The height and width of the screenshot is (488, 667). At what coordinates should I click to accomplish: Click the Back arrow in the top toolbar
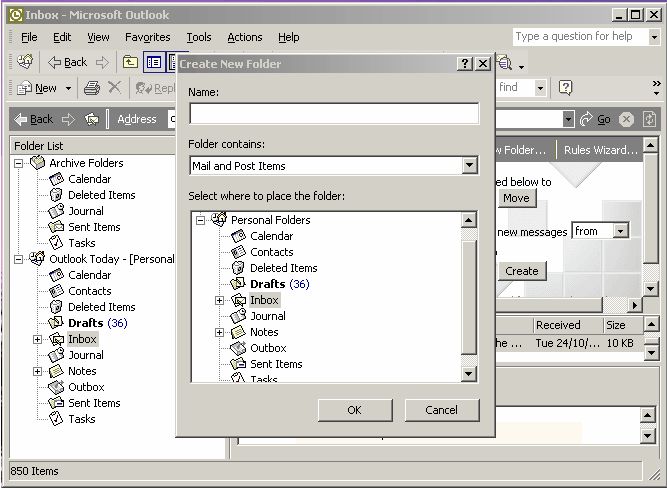(x=67, y=63)
